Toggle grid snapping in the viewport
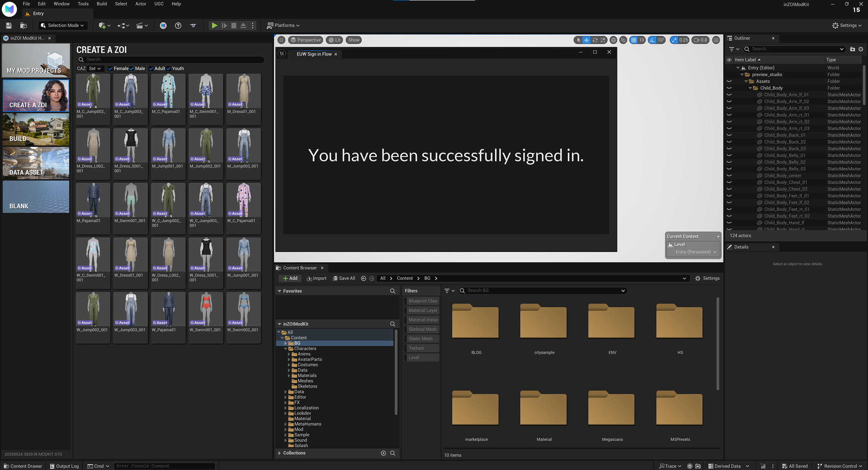 (x=634, y=40)
